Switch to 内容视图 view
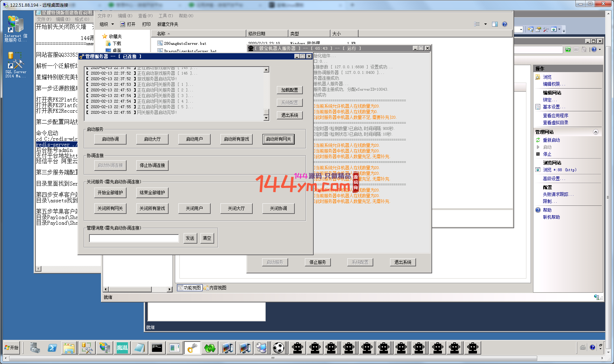614x364 pixels. 215,288
